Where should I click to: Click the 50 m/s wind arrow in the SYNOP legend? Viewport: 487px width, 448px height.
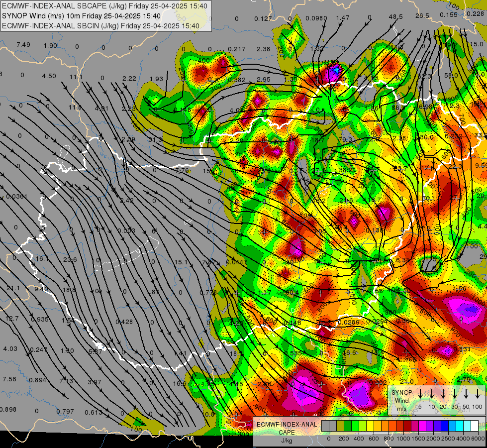pyautogui.click(x=466, y=394)
